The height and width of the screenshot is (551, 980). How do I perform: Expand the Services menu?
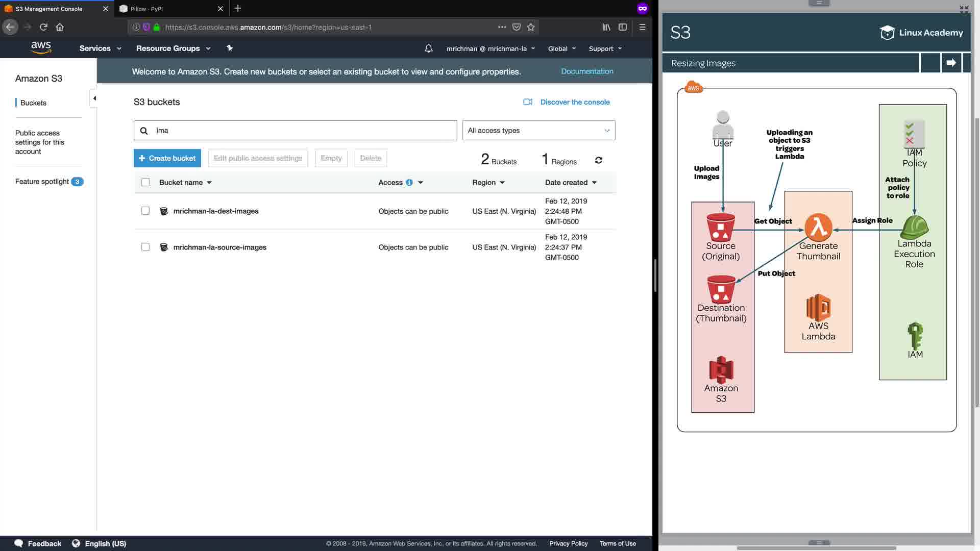click(100, 48)
